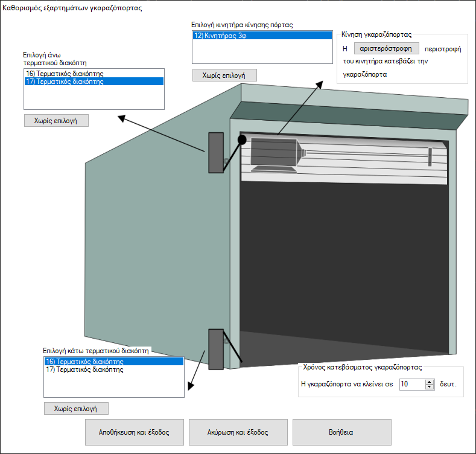Decrease the garage door closing time by one
476x454 pixels.
(430, 386)
